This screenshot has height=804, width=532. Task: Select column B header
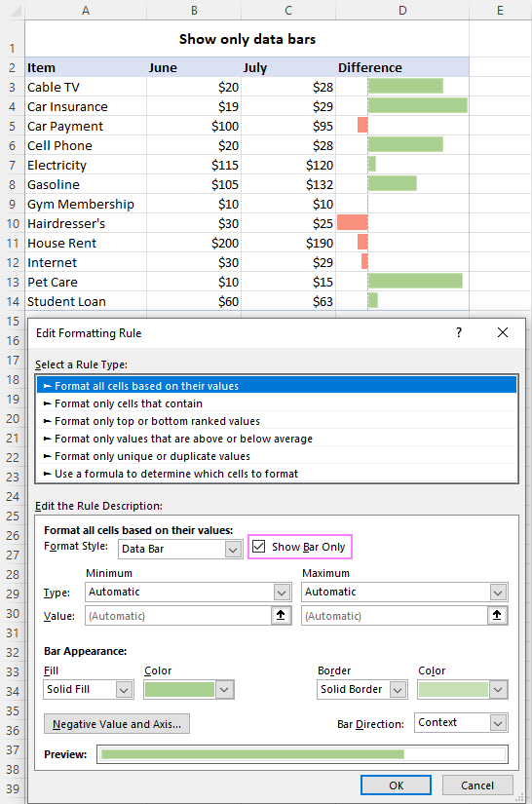point(194,11)
